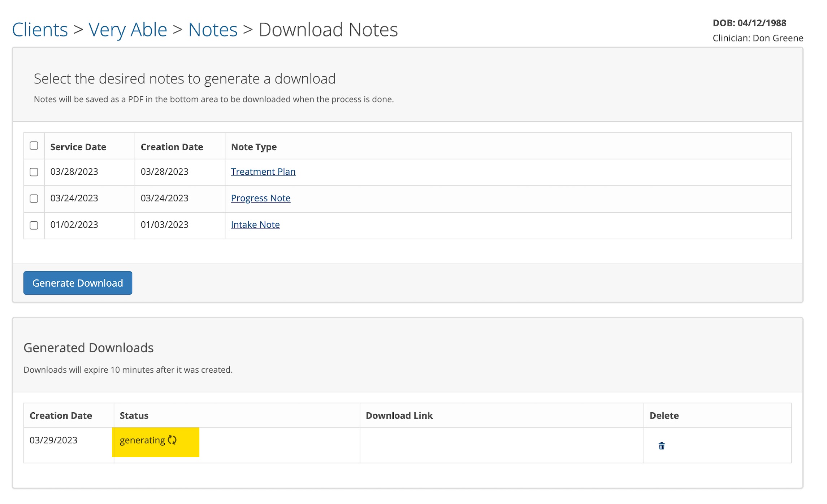Viewport: 827px width, 504px height.
Task: Check the Treatment Plan note checkbox
Action: 34,172
